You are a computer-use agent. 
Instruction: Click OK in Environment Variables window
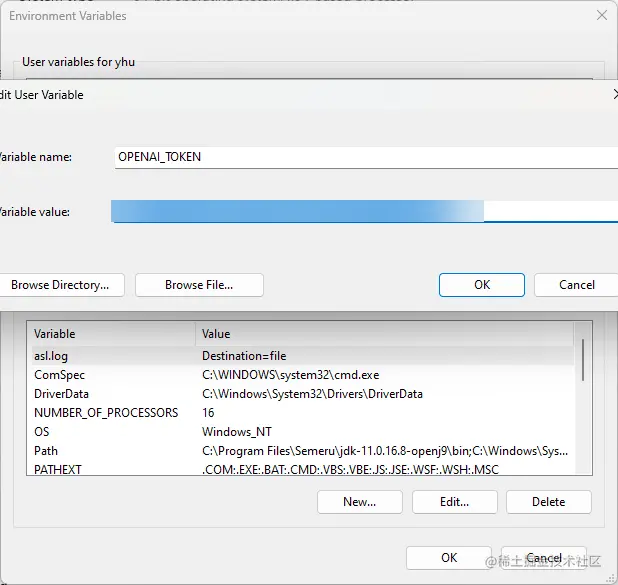(449, 558)
